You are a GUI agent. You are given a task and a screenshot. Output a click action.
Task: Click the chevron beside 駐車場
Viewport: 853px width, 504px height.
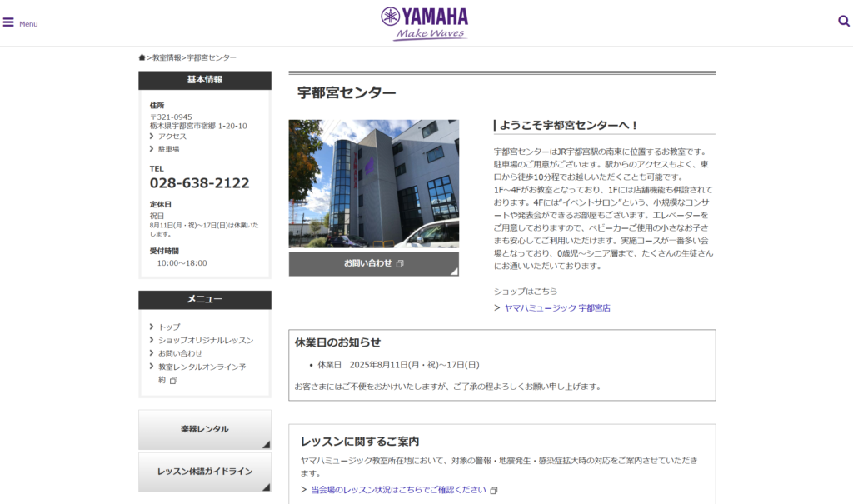(152, 148)
